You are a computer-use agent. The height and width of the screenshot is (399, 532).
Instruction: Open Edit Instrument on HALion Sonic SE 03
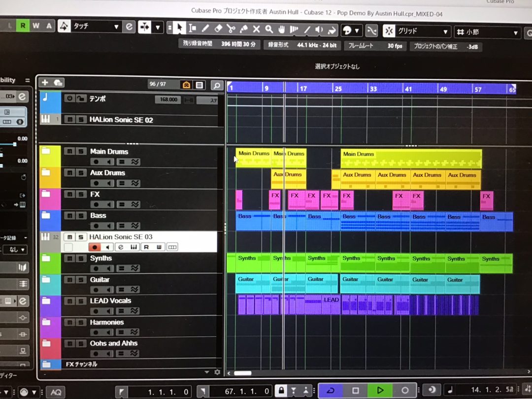pyautogui.click(x=121, y=247)
